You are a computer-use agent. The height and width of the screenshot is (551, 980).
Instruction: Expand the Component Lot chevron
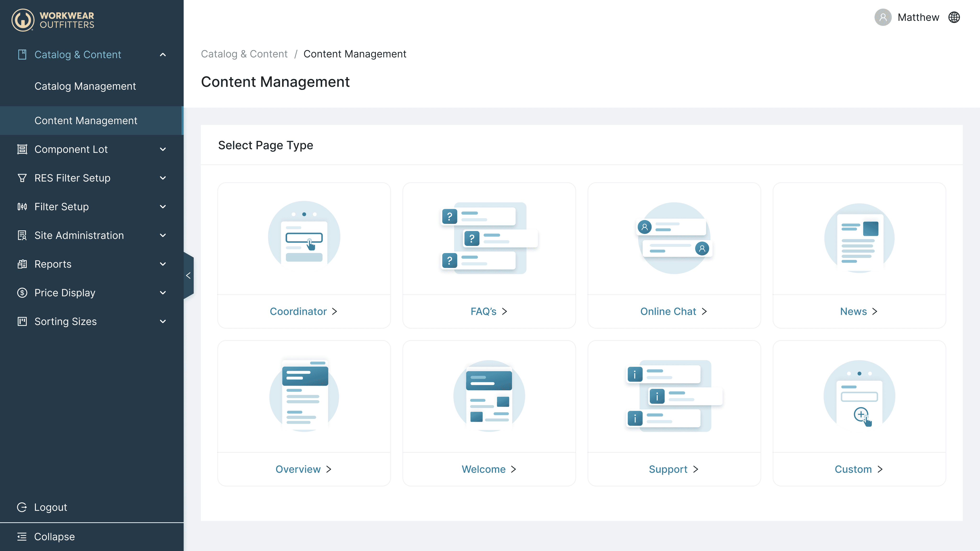[163, 149]
